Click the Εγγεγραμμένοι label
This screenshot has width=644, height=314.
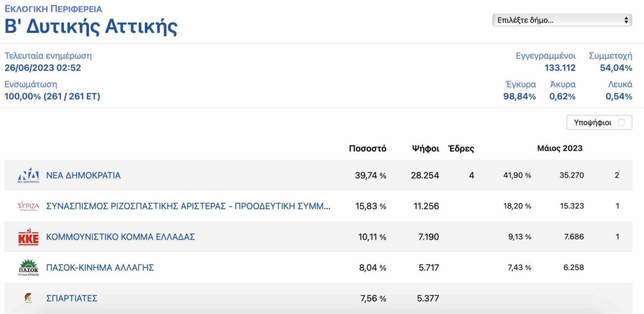tap(546, 56)
